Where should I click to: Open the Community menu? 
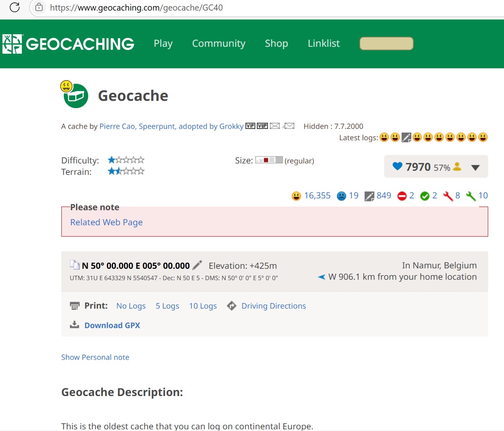[219, 44]
